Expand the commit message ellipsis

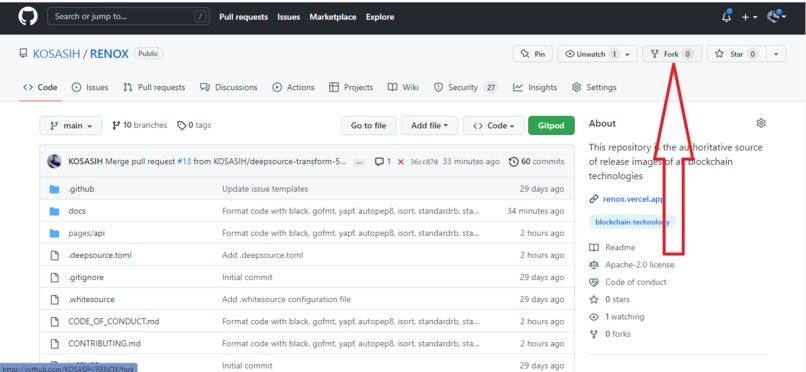coord(359,162)
